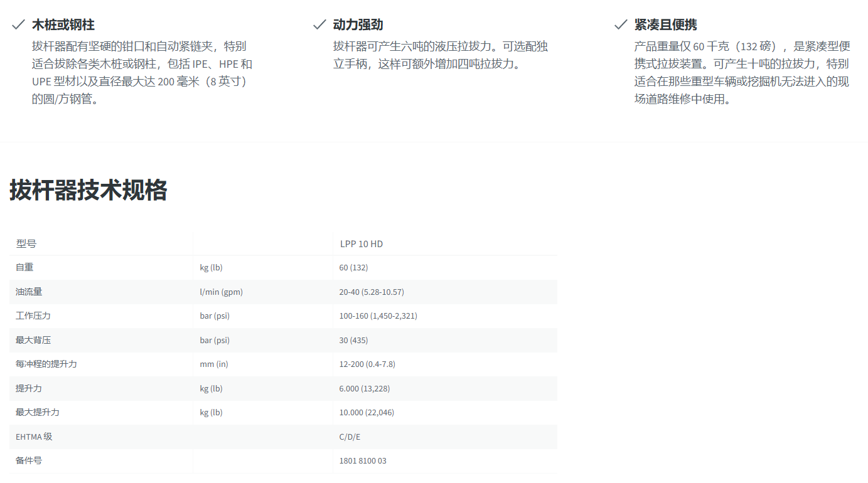The image size is (868, 483).
Task: Click the row label reading exactly 提升力
Action: (29, 389)
